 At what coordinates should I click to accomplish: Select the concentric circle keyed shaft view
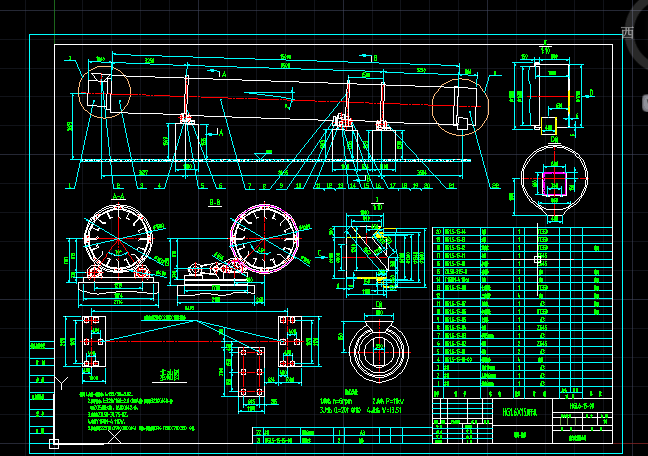[x=377, y=347]
